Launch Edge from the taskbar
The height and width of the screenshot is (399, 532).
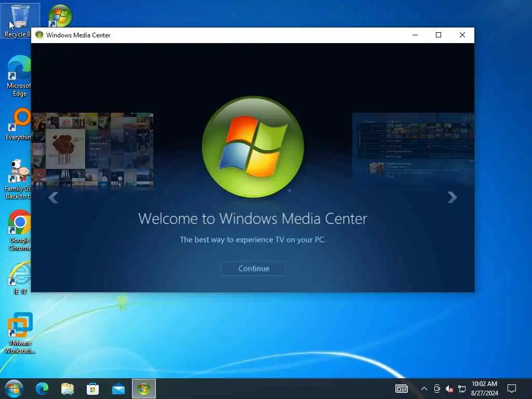[x=42, y=389]
